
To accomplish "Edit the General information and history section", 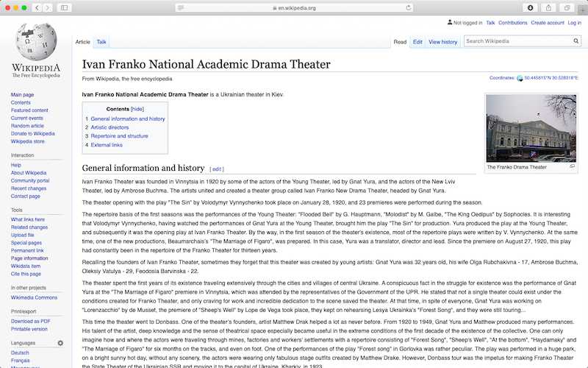I will 217,169.
